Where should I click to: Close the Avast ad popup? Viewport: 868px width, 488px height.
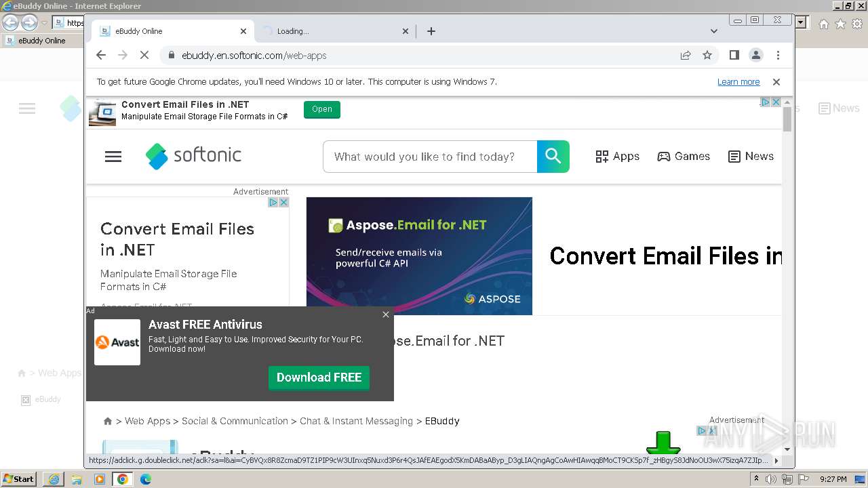click(386, 314)
